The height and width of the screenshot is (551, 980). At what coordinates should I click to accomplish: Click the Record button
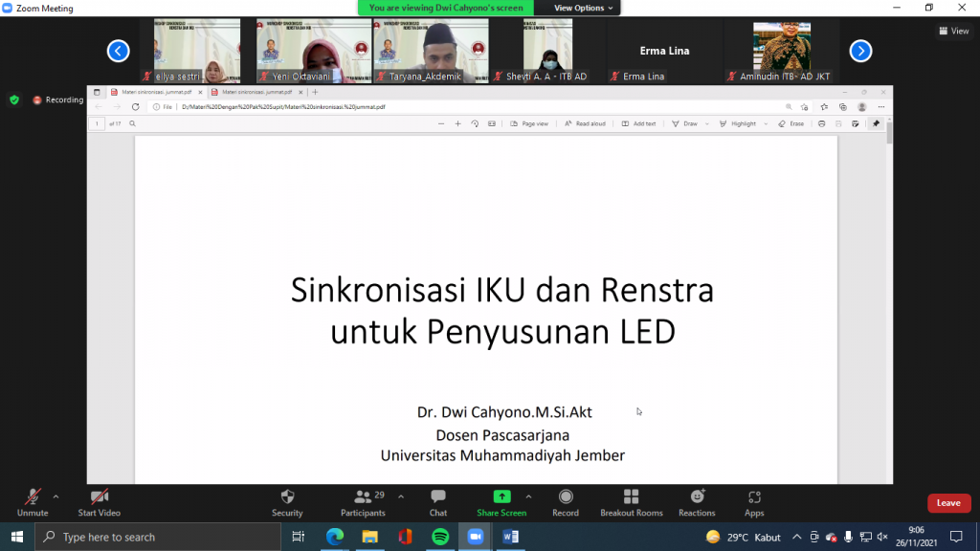tap(566, 503)
